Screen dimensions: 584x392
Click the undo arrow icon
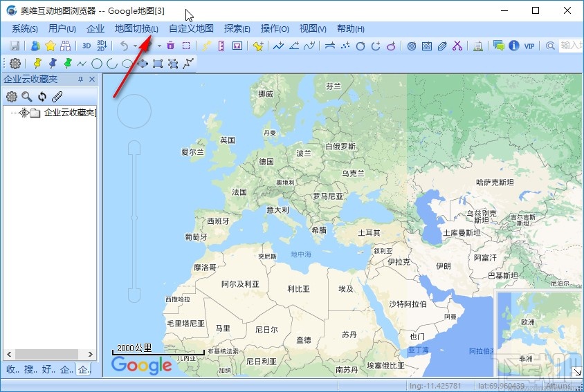(124, 46)
